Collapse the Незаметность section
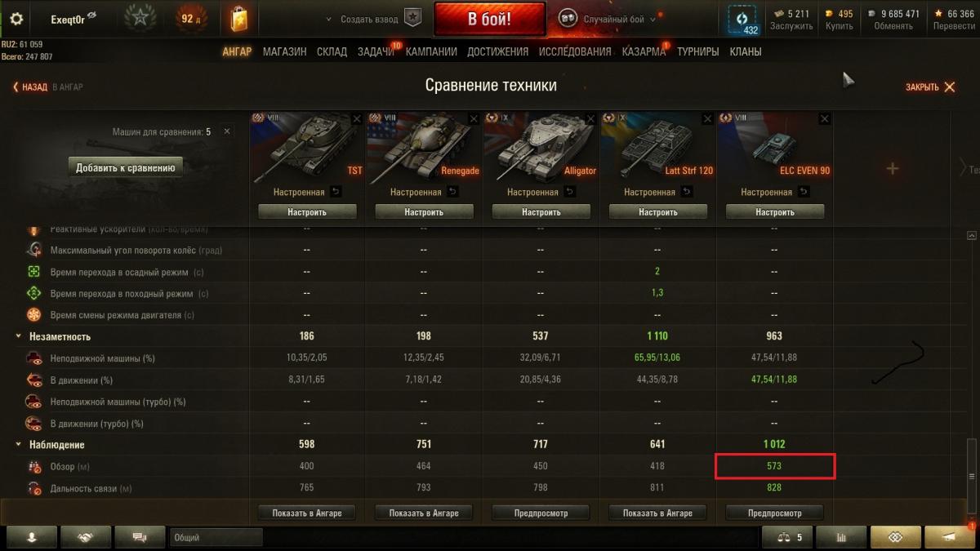The height and width of the screenshot is (551, 980). point(19,336)
